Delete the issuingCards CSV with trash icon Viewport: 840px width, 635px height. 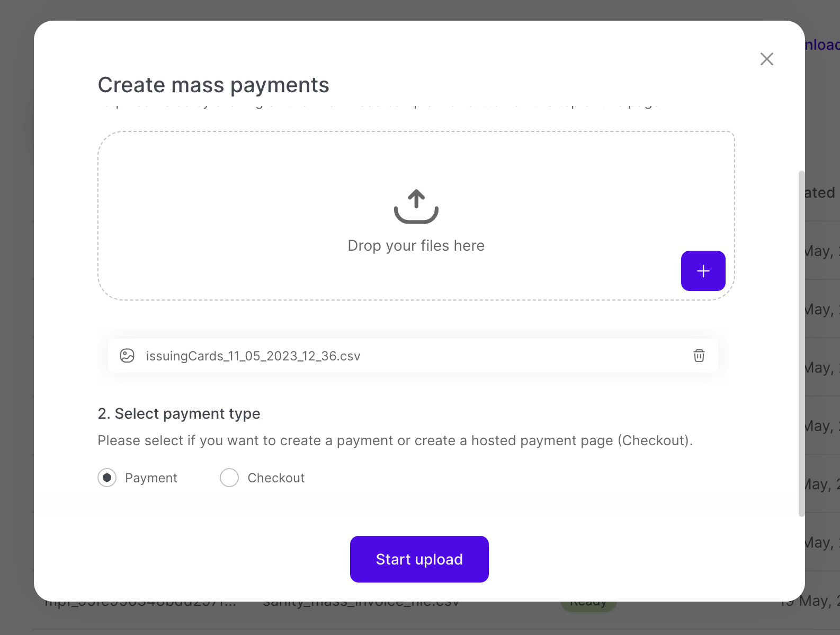(699, 356)
